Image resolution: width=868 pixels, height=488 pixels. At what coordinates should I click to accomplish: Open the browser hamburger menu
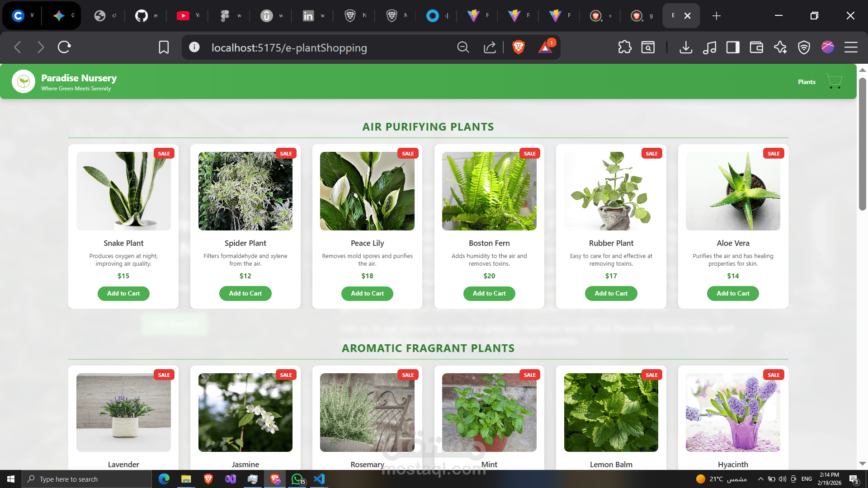click(850, 47)
